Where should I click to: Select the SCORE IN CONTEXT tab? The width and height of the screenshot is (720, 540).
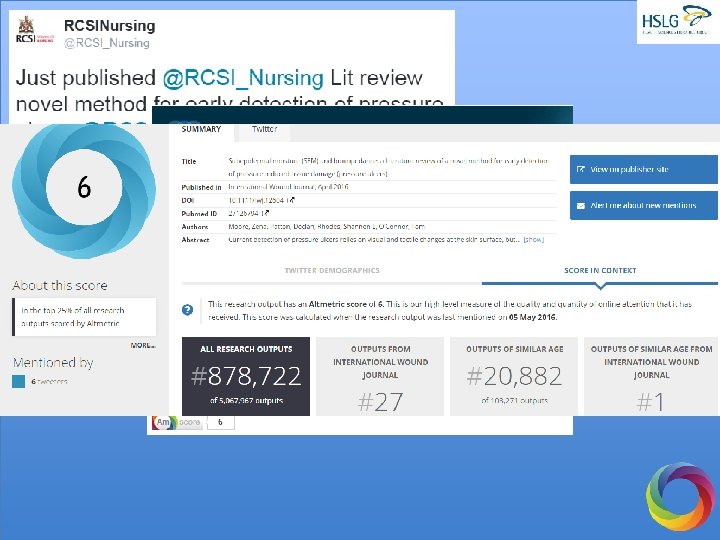click(600, 270)
